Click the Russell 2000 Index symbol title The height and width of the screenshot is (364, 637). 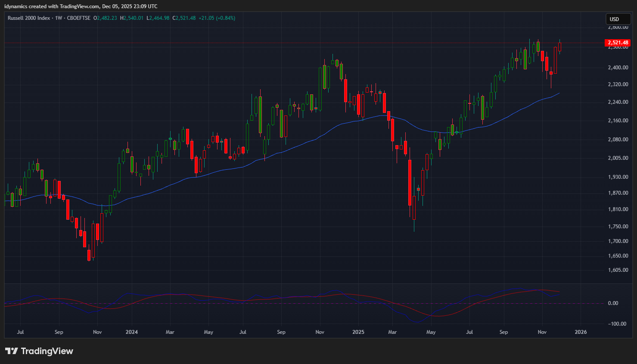tap(28, 18)
